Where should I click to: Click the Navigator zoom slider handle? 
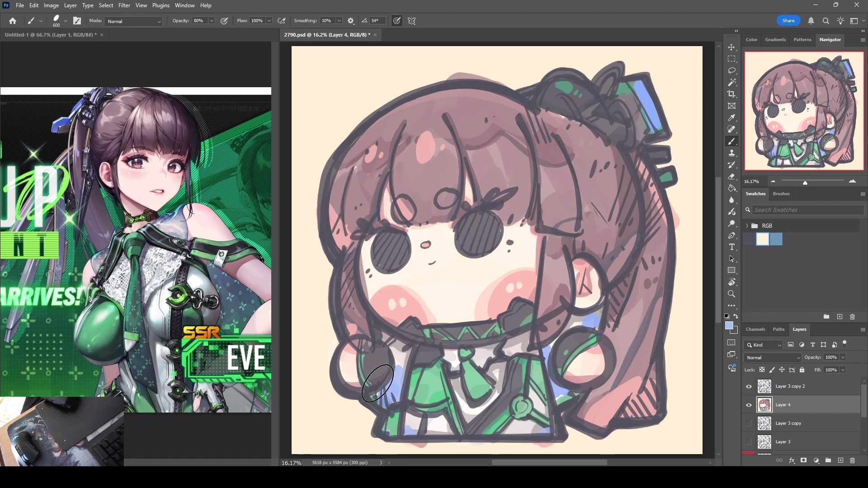805,183
